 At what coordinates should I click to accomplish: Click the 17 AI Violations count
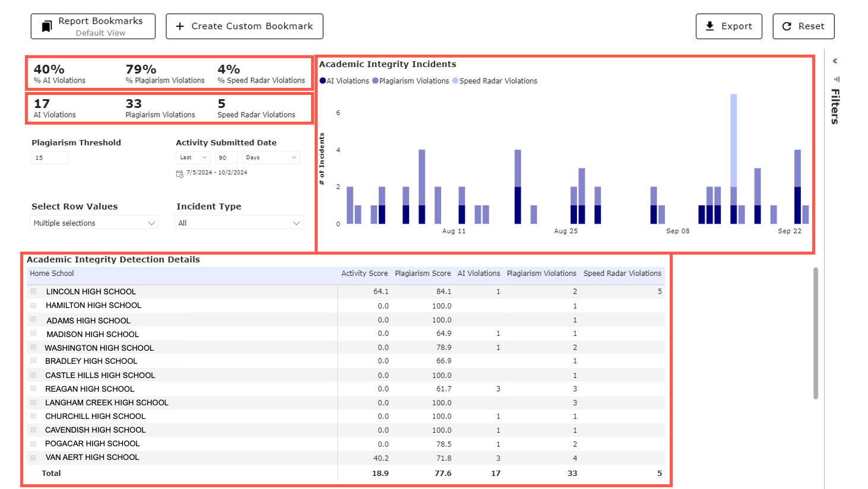[x=55, y=109]
